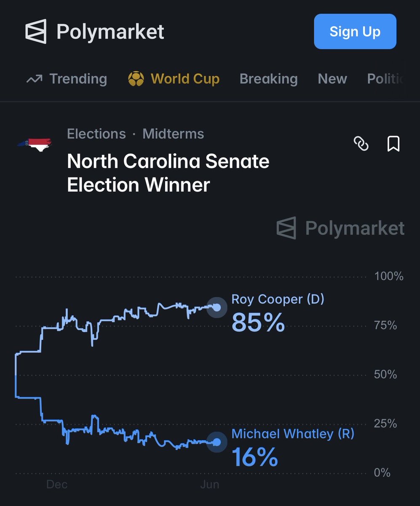Open the Politics tab
This screenshot has height=506, width=420.
pos(385,79)
